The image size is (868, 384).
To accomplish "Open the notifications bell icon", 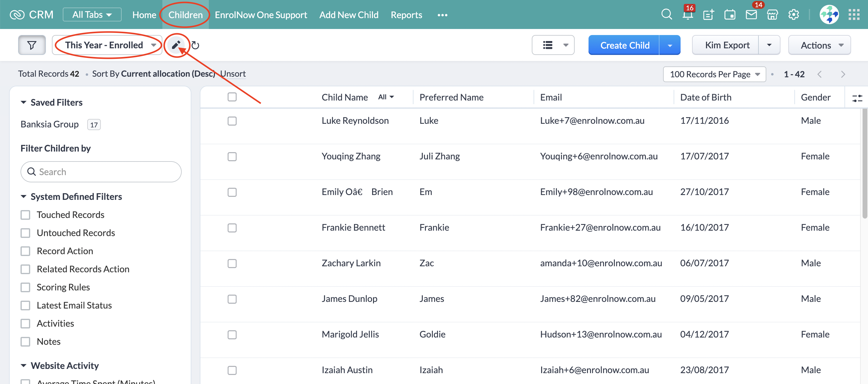I will [688, 14].
